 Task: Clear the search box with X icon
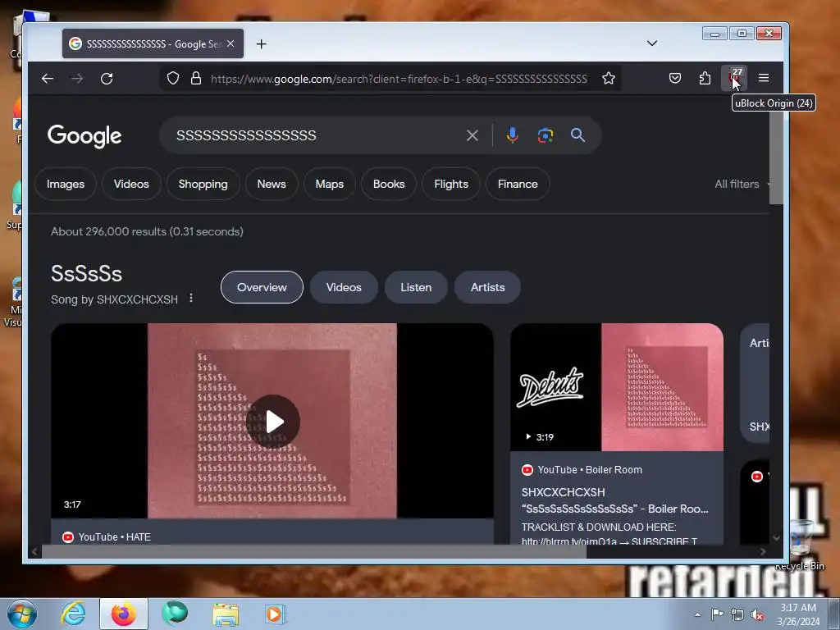(472, 135)
